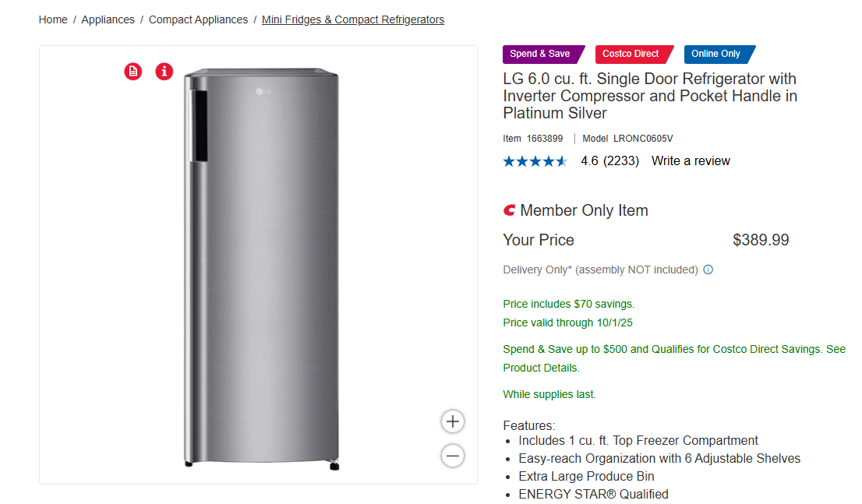
Task: Click the Spend & Save badge
Action: coord(541,54)
